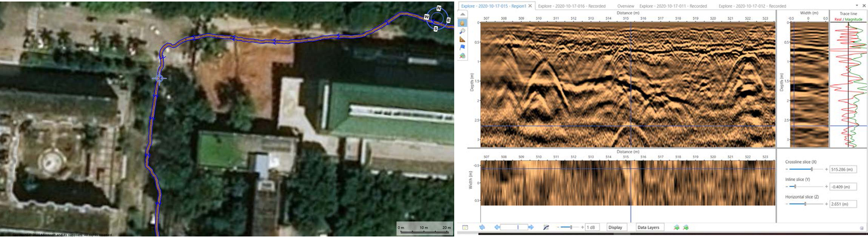Click the left blue arrow navigation button
Screen dimensions: 868x238
[497, 227]
